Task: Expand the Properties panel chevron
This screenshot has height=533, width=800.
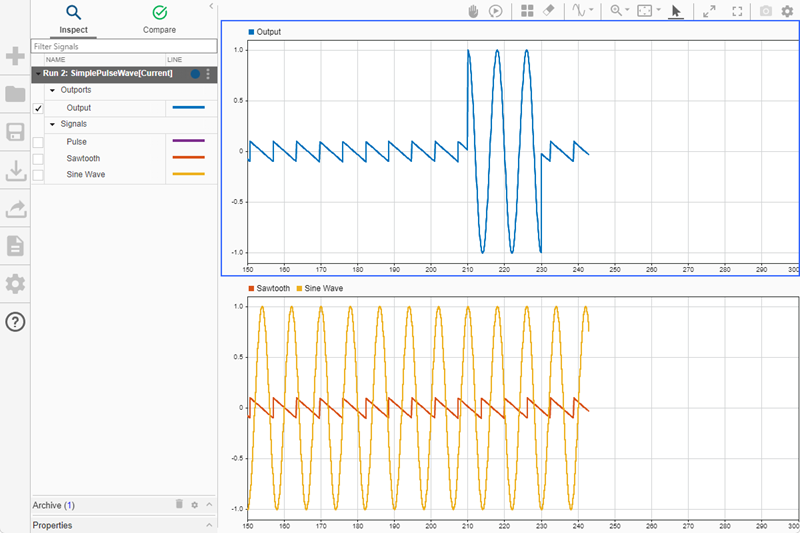Action: click(x=209, y=525)
